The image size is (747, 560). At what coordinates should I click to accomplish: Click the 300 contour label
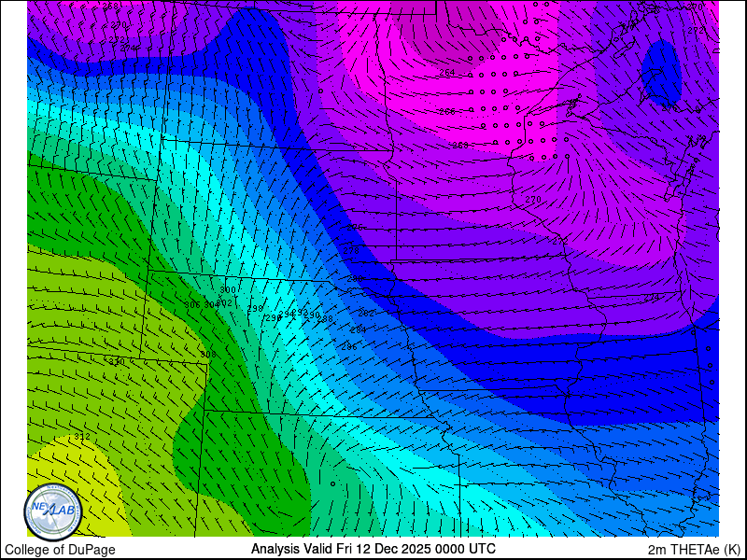tap(228, 289)
